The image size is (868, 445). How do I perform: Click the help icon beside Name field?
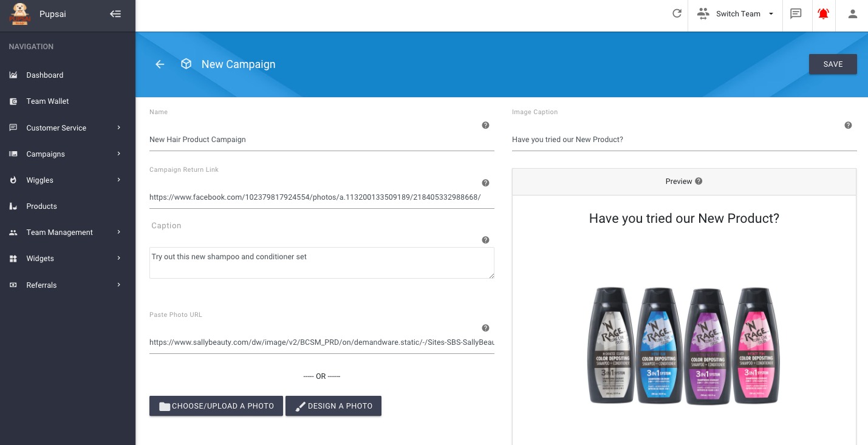click(485, 125)
